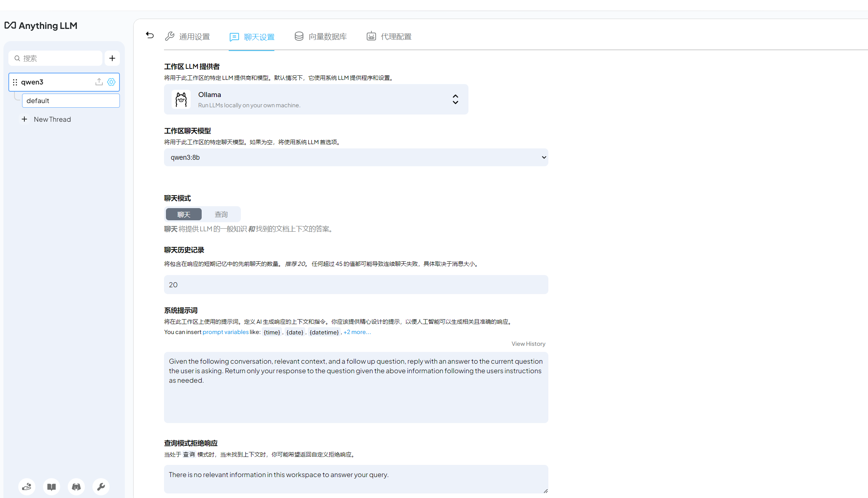The image size is (868, 498).
Task: Grab the qwen3 drag handle dots
Action: tap(15, 82)
